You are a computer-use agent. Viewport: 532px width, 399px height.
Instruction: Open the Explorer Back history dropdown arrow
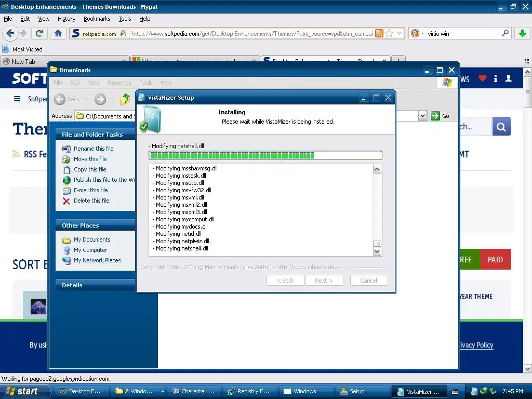[x=86, y=99]
